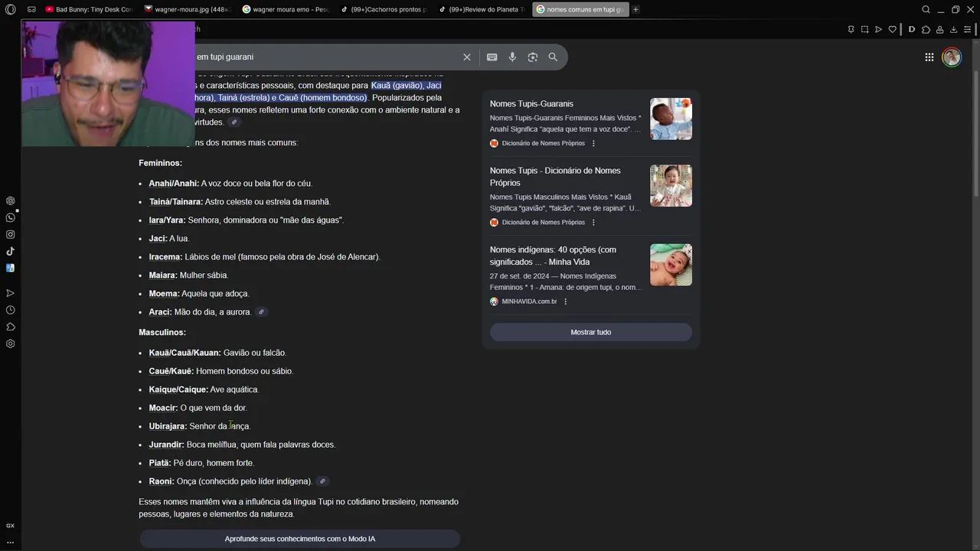Open Settings gear in sidebar
Image resolution: width=980 pixels, height=551 pixels.
click(10, 344)
